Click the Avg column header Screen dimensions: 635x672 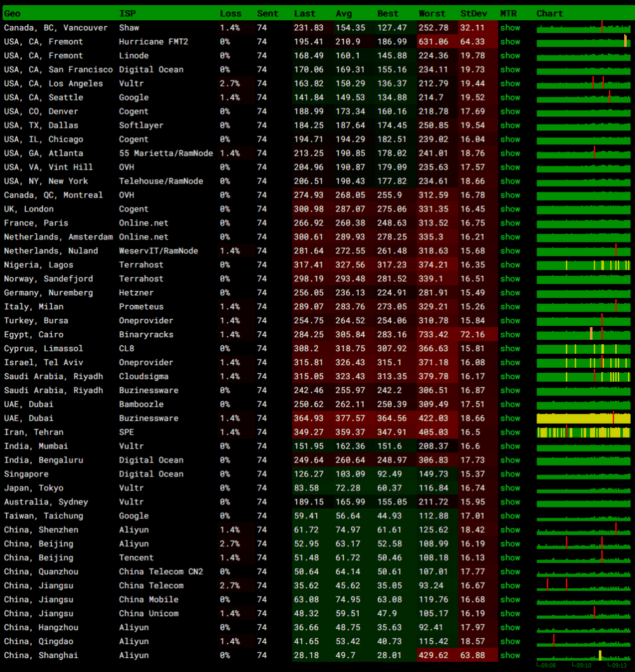pos(344,13)
